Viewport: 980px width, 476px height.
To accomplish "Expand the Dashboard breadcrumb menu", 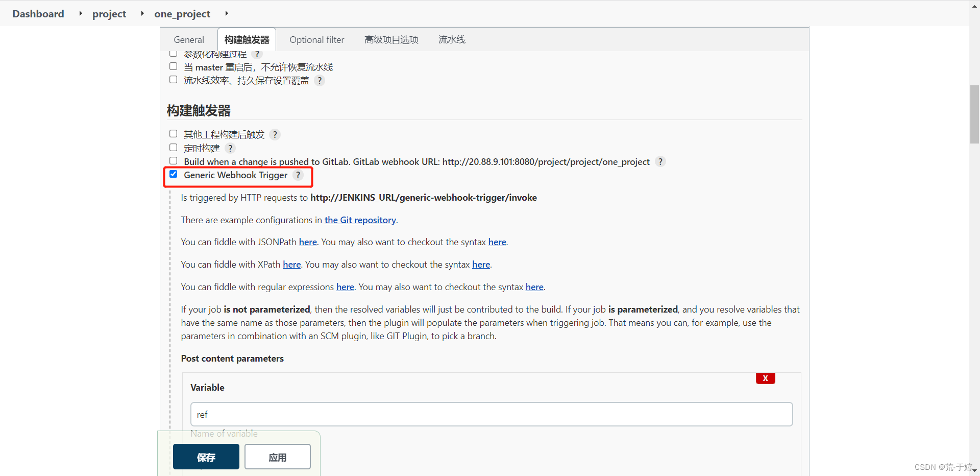I will (x=80, y=13).
